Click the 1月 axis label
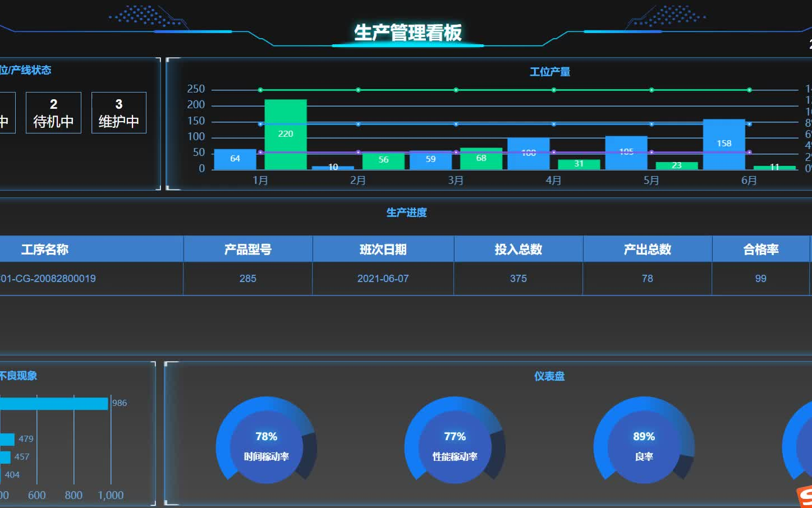Viewport: 812px width, 508px height. point(260,181)
